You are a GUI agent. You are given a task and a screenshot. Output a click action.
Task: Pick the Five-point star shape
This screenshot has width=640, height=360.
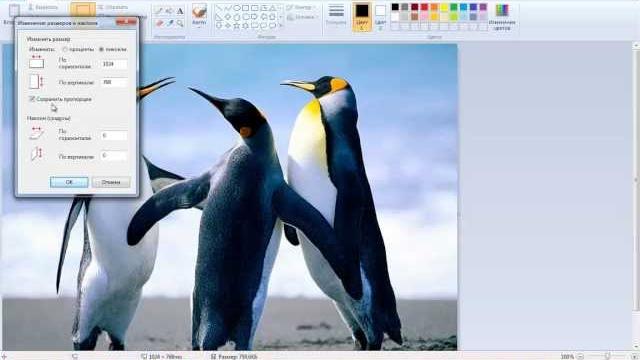(x=236, y=25)
